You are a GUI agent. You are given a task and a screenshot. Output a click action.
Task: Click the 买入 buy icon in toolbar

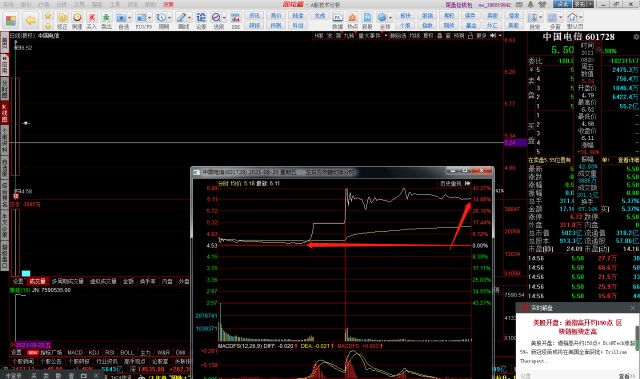coord(92,20)
